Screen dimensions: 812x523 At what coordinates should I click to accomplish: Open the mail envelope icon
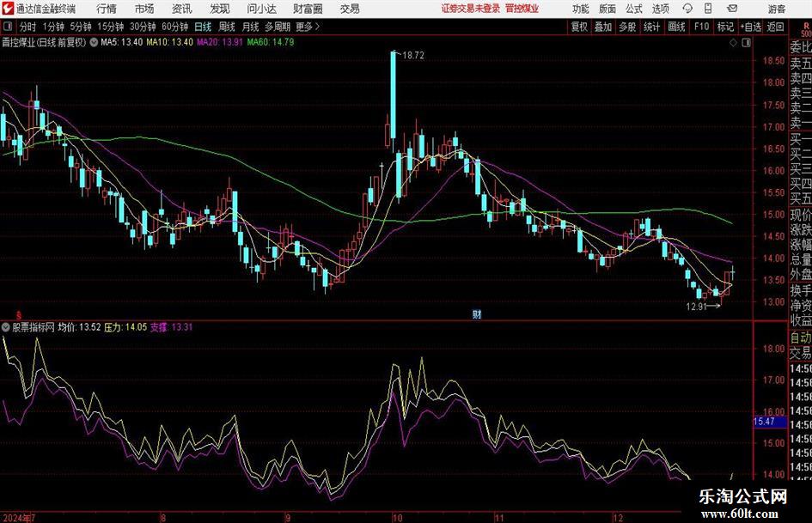(732, 9)
